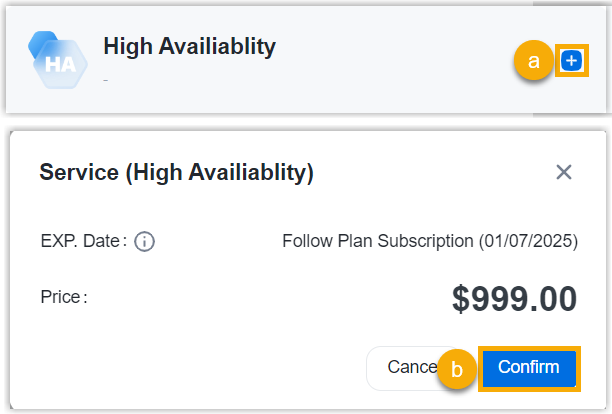Close the Service dialog with the X
The width and height of the screenshot is (612, 414).
[564, 172]
